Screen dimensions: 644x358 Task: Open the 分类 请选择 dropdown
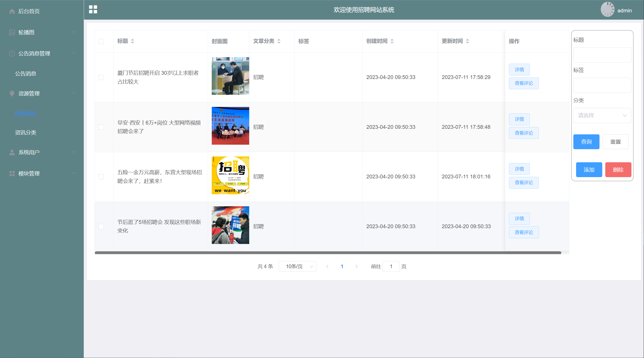[x=602, y=115]
